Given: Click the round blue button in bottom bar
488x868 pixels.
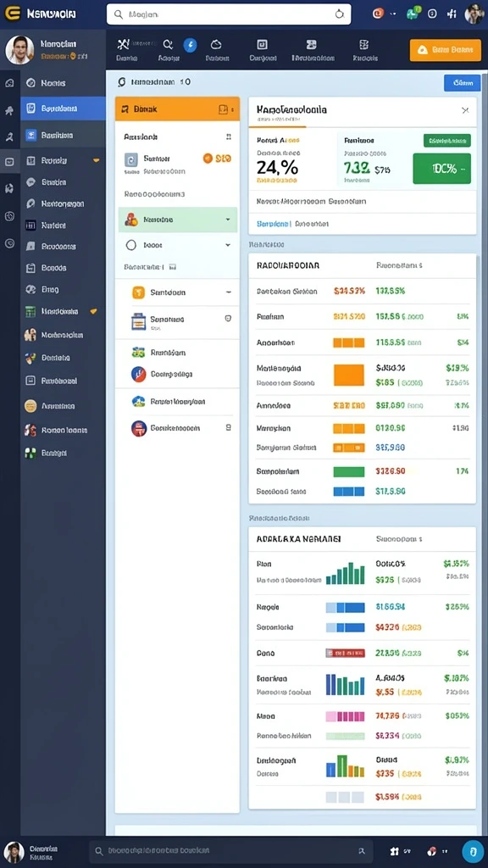Looking at the screenshot, I should pos(473,851).
